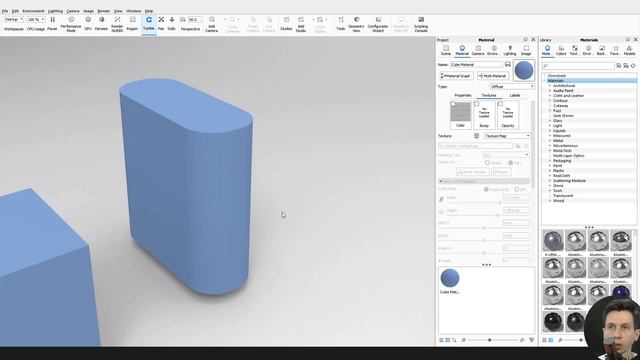
Task: Toggle GPU rendering button
Action: tap(88, 24)
